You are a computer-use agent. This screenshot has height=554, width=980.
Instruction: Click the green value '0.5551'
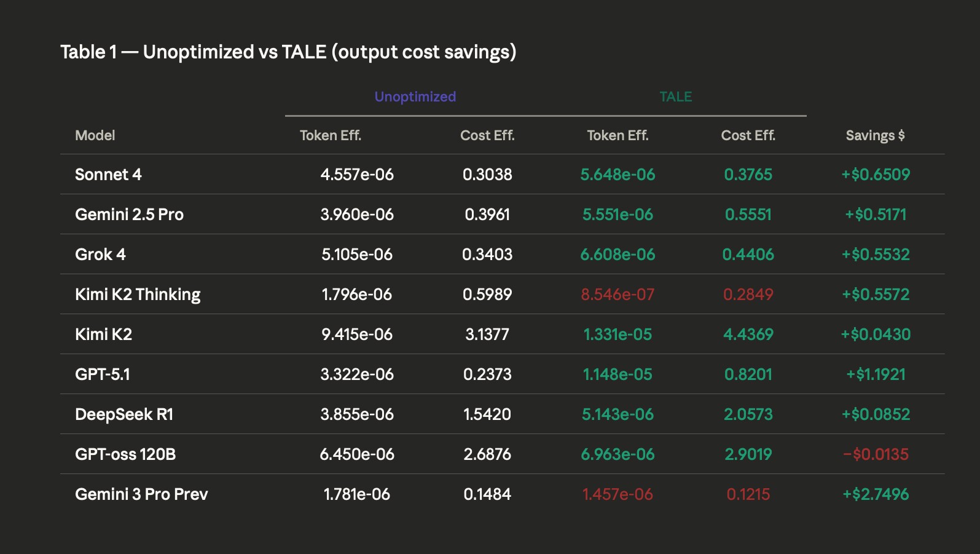(x=748, y=215)
